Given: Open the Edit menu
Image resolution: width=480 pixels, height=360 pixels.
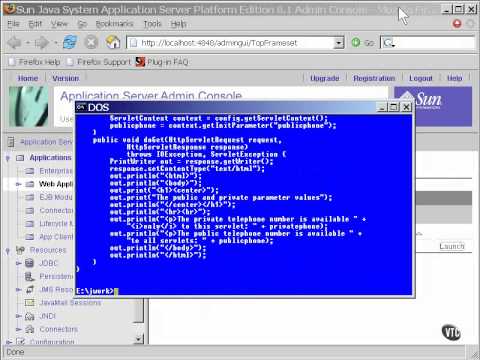Looking at the screenshot, I should tap(35, 24).
